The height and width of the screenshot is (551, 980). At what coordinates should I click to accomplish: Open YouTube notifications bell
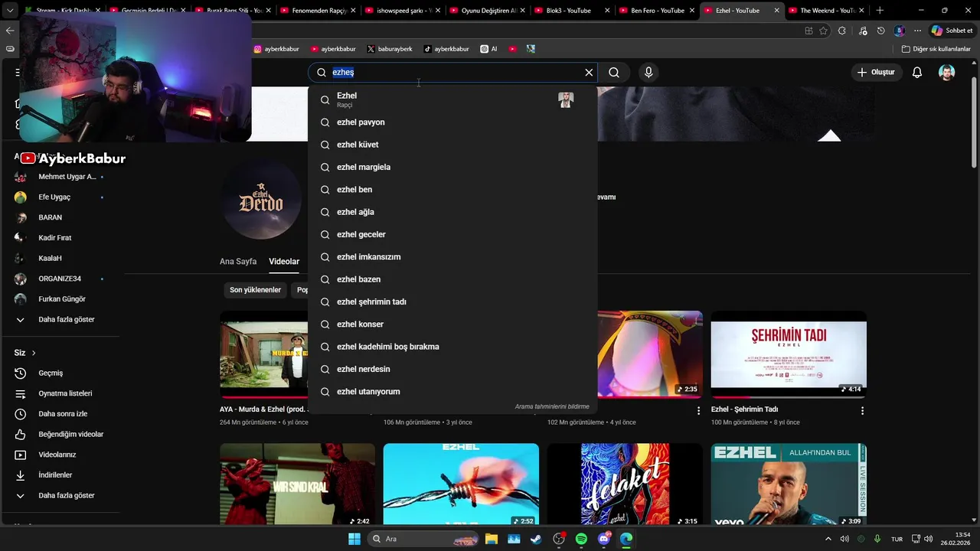(x=917, y=72)
